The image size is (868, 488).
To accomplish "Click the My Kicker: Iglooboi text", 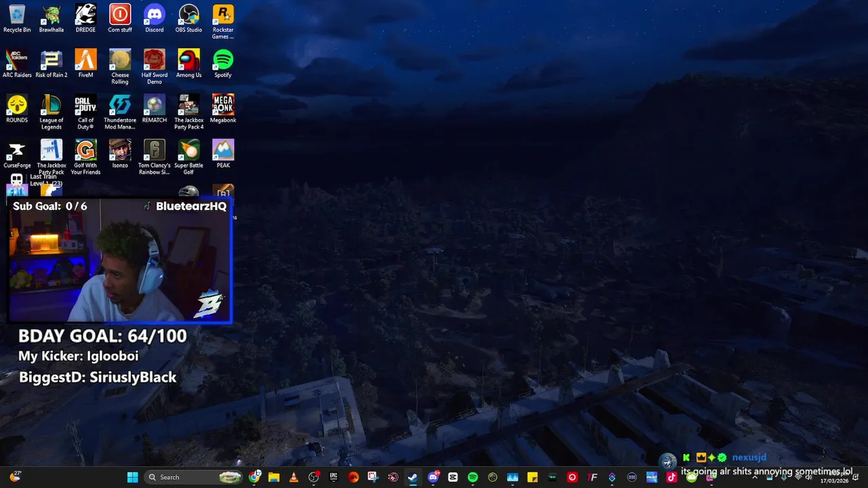I will (x=78, y=356).
